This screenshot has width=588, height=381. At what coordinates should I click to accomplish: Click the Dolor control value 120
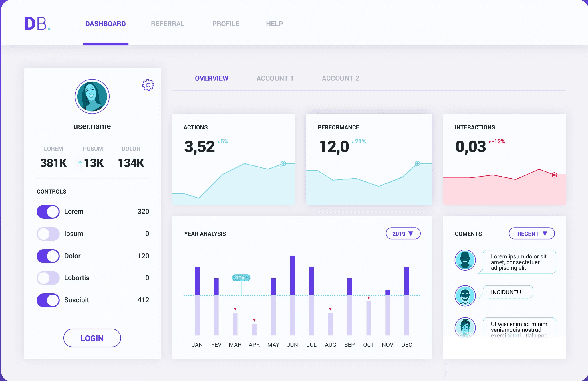pos(143,256)
